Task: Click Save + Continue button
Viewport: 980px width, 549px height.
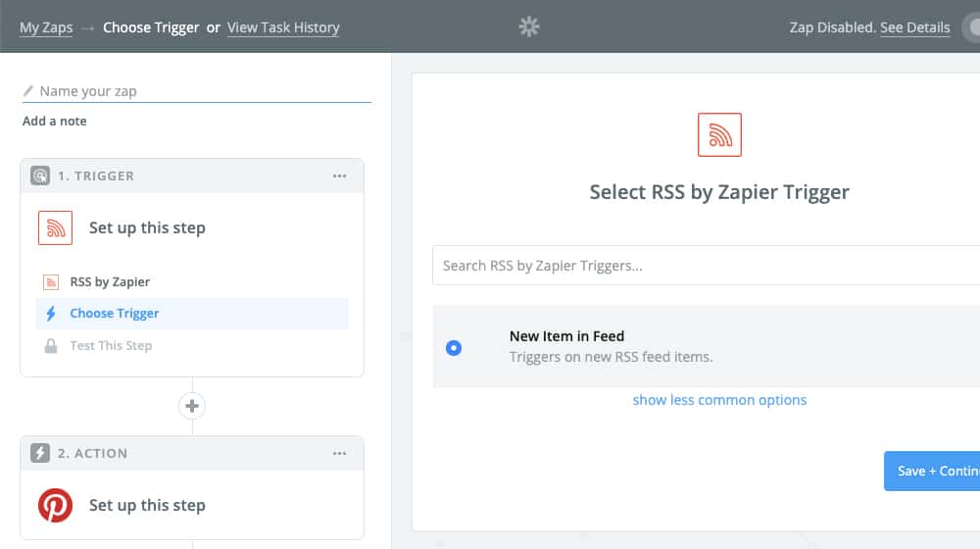Action: (x=932, y=471)
